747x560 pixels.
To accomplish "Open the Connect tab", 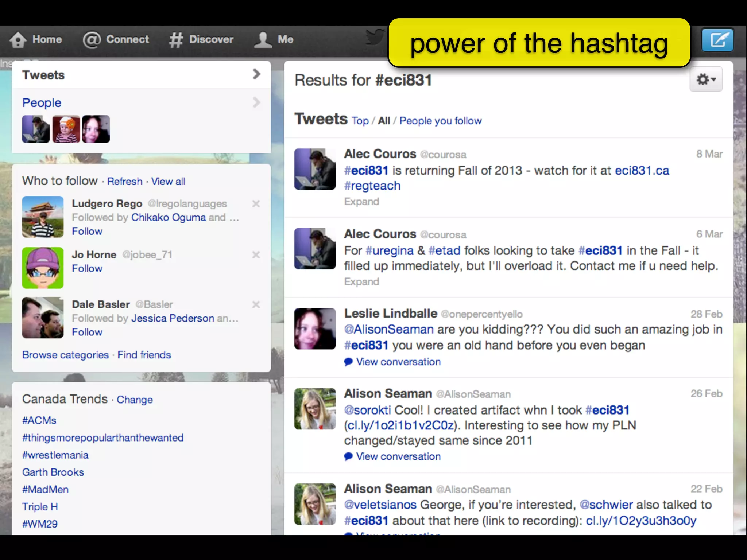I will click(116, 39).
